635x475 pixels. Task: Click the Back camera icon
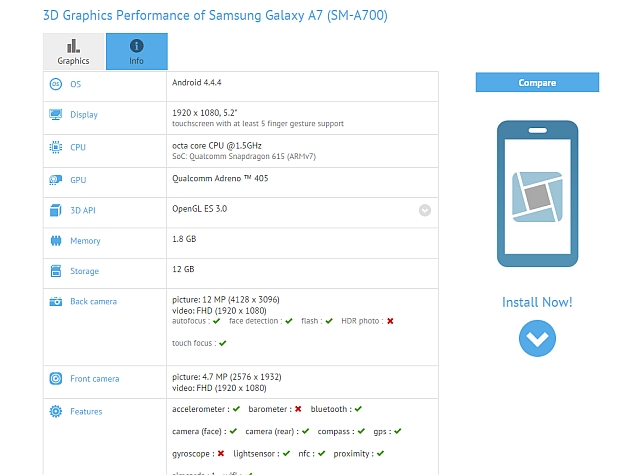pyautogui.click(x=55, y=301)
